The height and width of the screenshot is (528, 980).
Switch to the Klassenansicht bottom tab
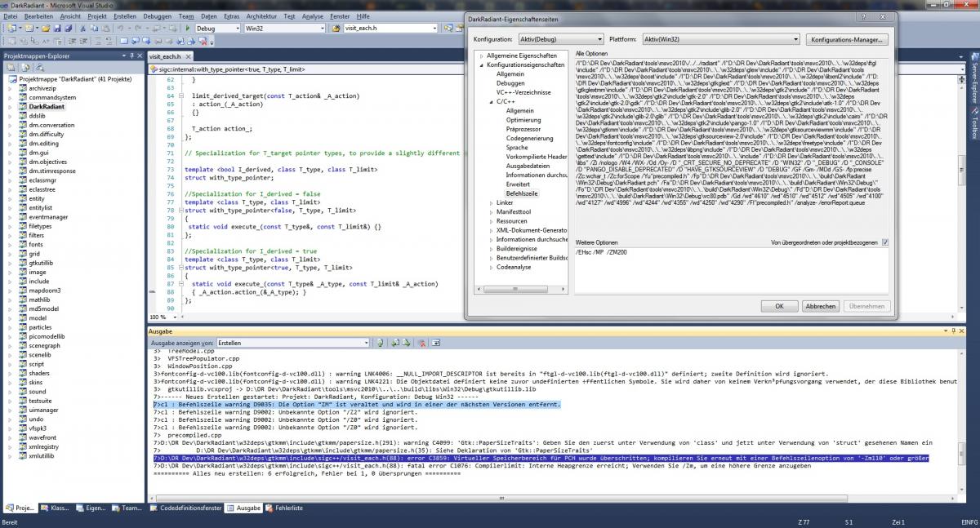[54, 508]
